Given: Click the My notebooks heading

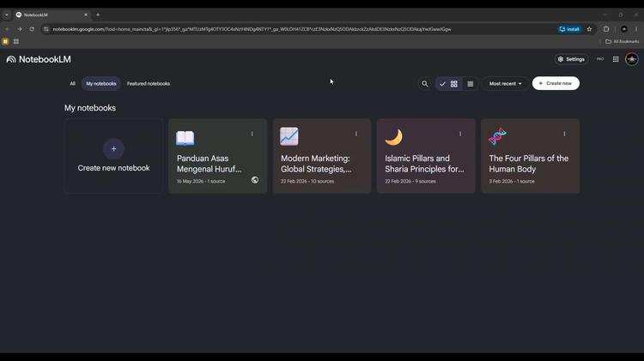Looking at the screenshot, I should coord(90,108).
